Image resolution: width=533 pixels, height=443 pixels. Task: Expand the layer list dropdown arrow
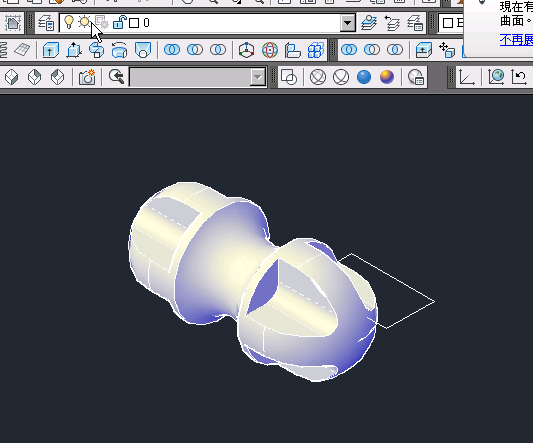(347, 23)
